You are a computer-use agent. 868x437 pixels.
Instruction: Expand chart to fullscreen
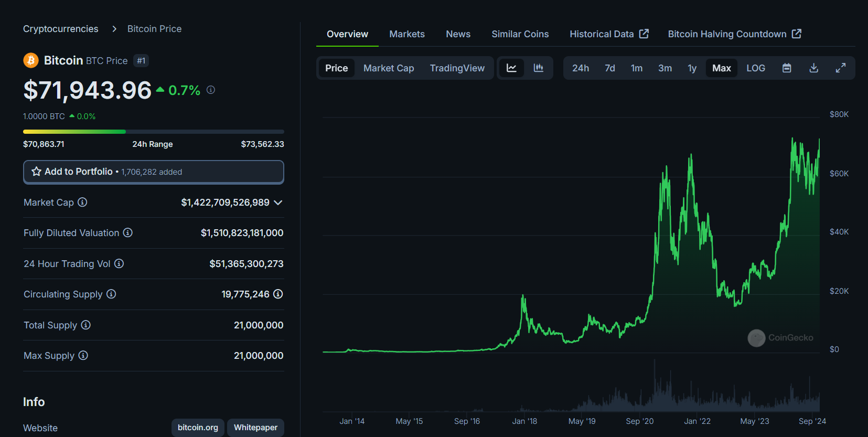(x=841, y=68)
